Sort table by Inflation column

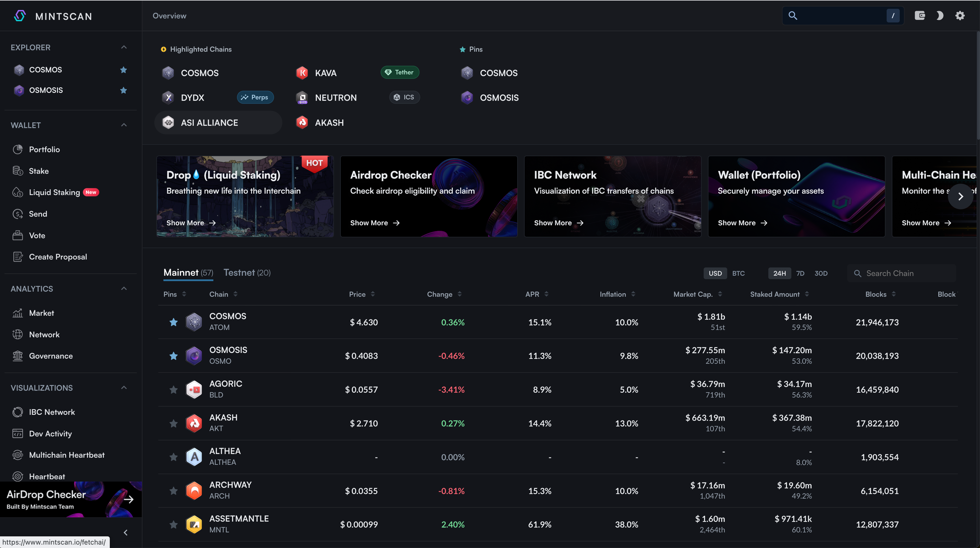(617, 294)
